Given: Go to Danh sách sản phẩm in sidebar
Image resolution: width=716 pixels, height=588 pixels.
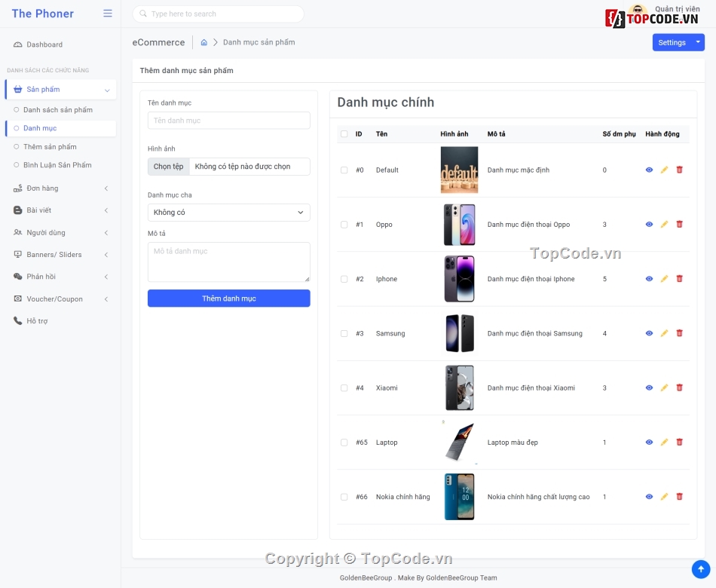Looking at the screenshot, I should click(x=58, y=110).
